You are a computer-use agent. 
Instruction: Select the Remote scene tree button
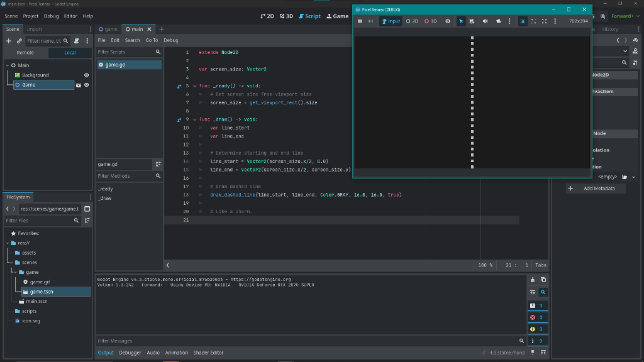click(25, 53)
